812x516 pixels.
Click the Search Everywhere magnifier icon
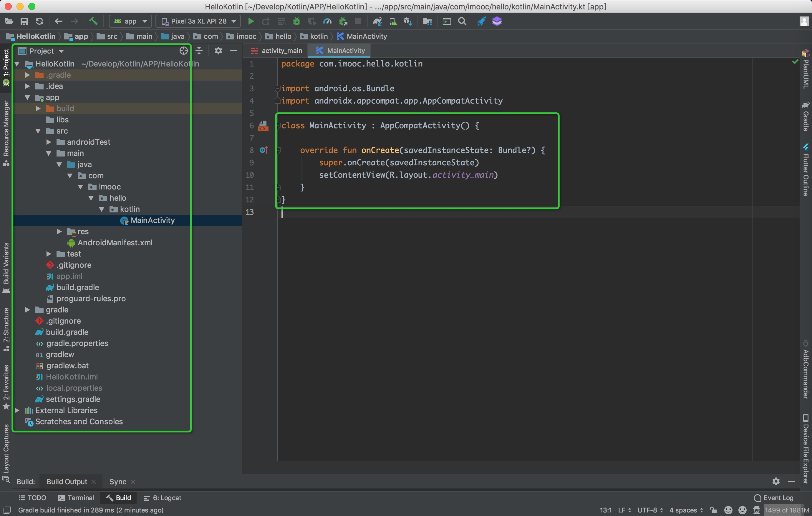point(462,21)
